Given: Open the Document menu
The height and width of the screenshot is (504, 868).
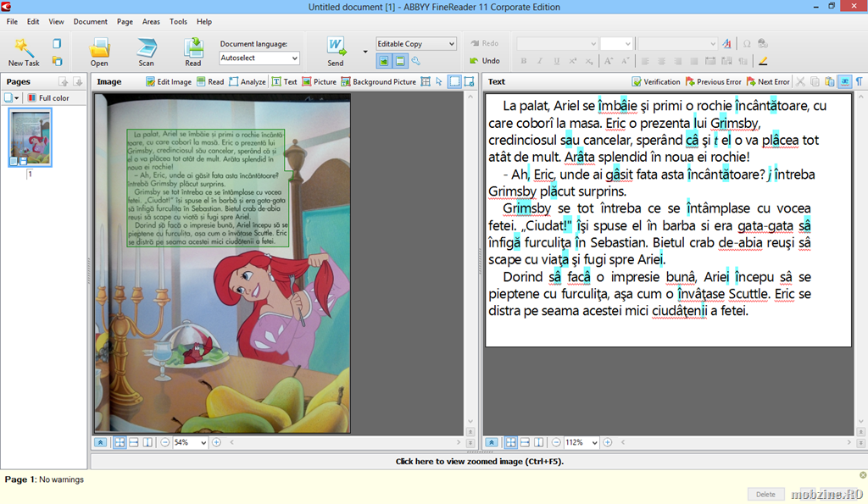Looking at the screenshot, I should click(x=90, y=21).
